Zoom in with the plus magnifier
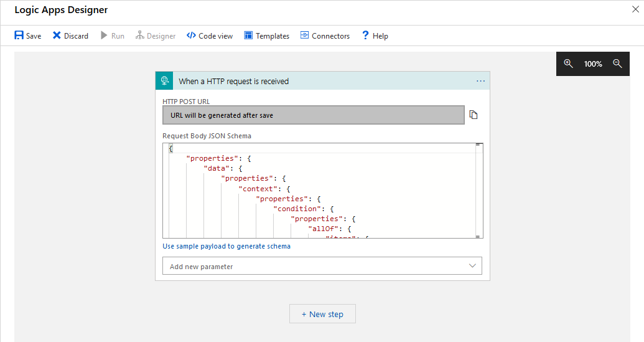Image resolution: width=644 pixels, height=342 pixels. click(569, 64)
